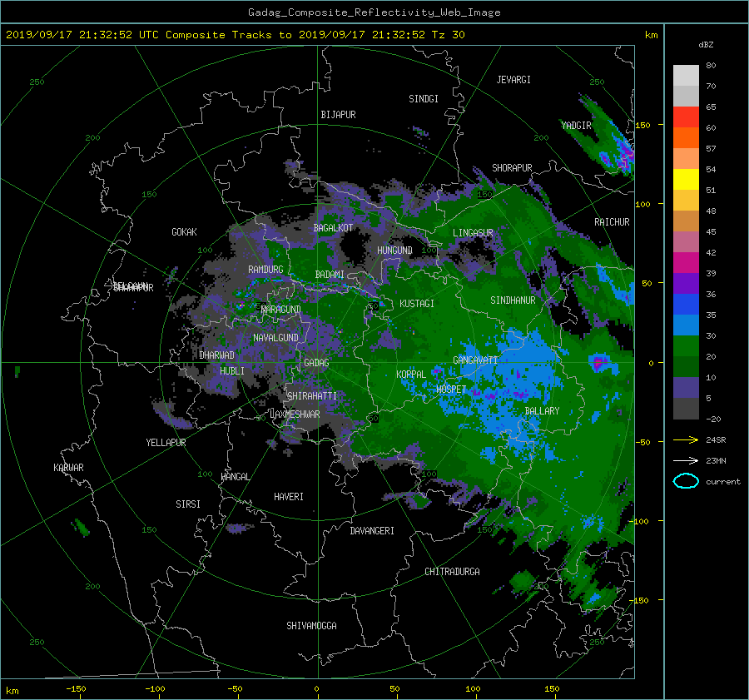Select the bright green 30 dBZ swatch
The width and height of the screenshot is (749, 700).
tap(686, 346)
